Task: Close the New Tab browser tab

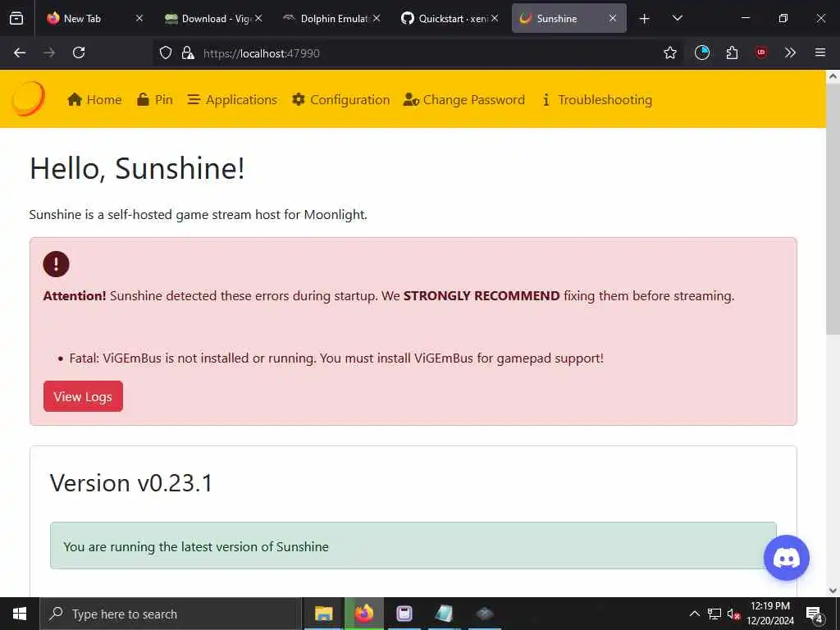Action: click(139, 18)
